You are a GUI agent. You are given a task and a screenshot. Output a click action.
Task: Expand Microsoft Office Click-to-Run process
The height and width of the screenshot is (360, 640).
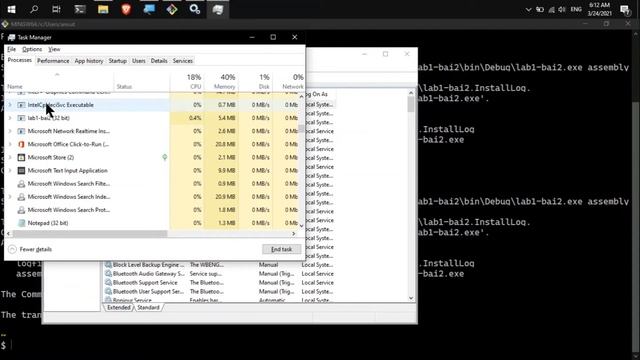pyautogui.click(x=10, y=144)
